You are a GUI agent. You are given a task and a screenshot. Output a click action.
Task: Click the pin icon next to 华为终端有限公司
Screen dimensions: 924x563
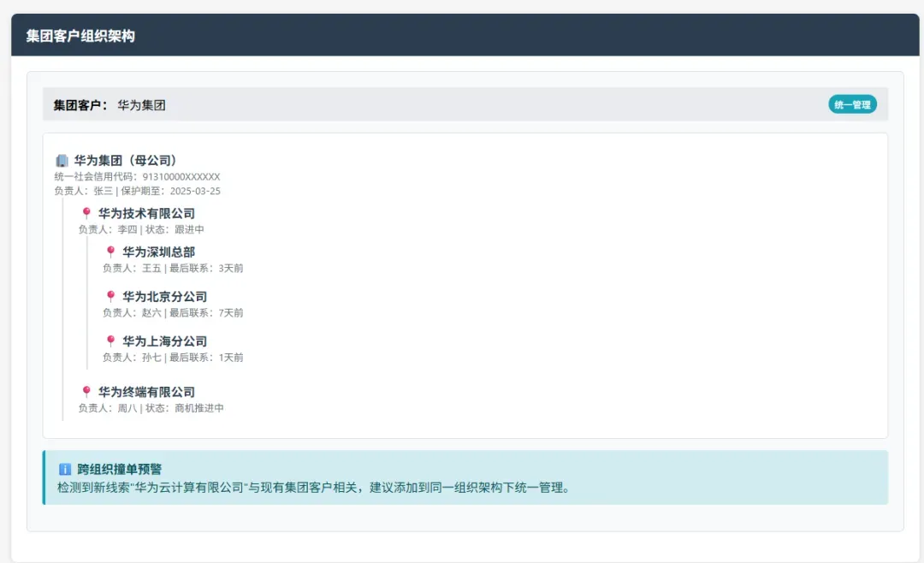(86, 391)
